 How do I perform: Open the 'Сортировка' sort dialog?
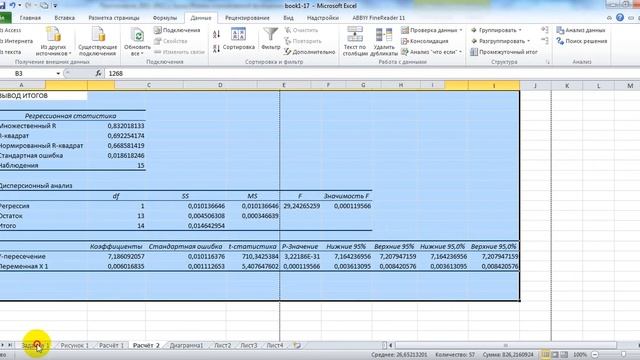tap(238, 39)
